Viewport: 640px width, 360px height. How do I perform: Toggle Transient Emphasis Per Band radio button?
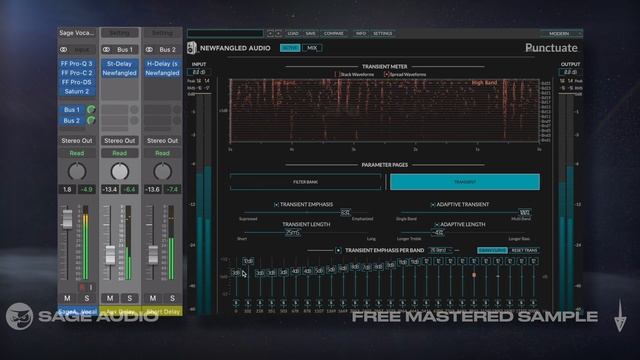(x=338, y=250)
